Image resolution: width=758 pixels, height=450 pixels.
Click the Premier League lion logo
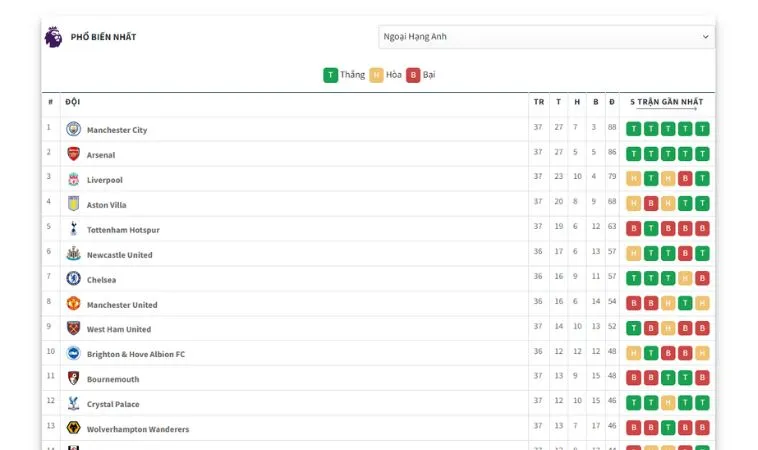(x=53, y=37)
